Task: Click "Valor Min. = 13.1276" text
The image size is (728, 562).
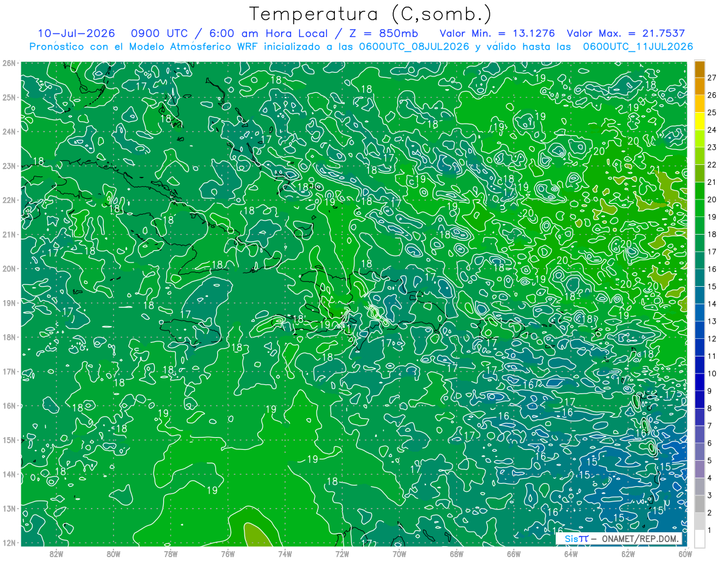Action: coord(497,33)
